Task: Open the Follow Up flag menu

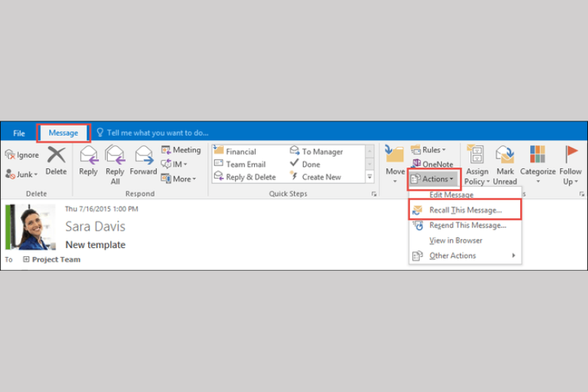Action: click(571, 165)
